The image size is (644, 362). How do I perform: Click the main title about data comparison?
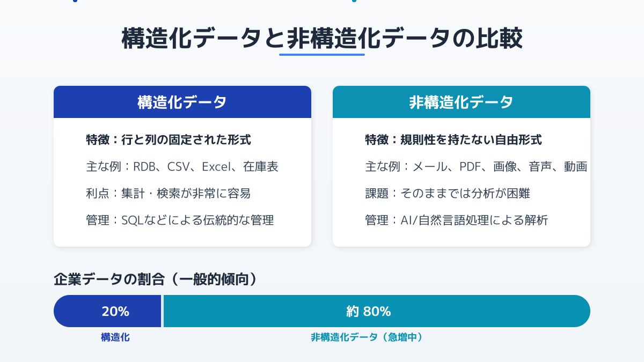point(322,40)
